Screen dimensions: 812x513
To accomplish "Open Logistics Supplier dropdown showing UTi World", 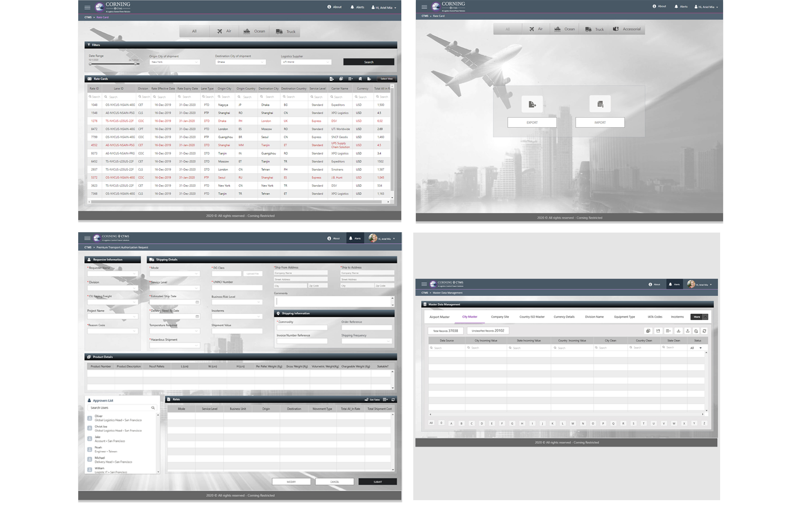I will pos(306,62).
